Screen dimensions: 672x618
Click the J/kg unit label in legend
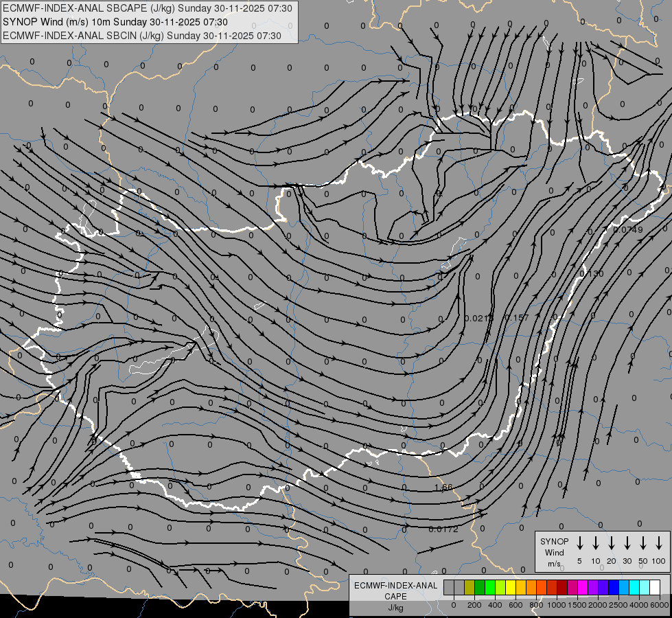395,608
